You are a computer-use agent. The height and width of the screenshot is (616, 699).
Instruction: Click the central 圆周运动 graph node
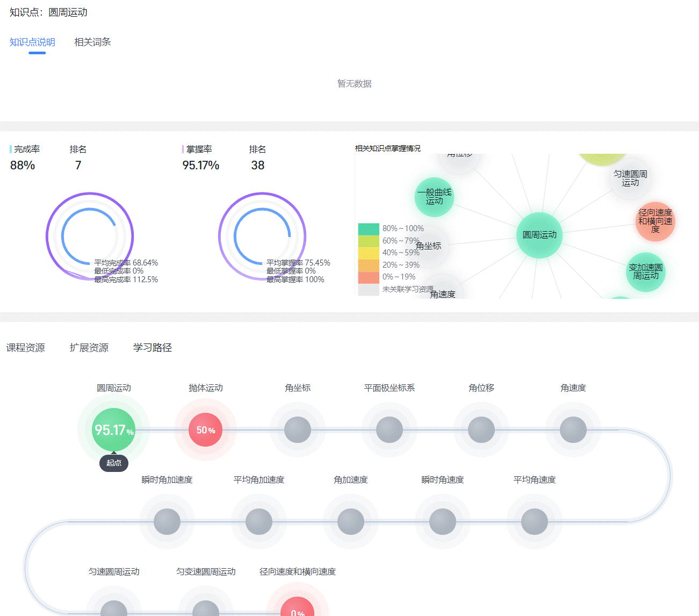pos(539,235)
